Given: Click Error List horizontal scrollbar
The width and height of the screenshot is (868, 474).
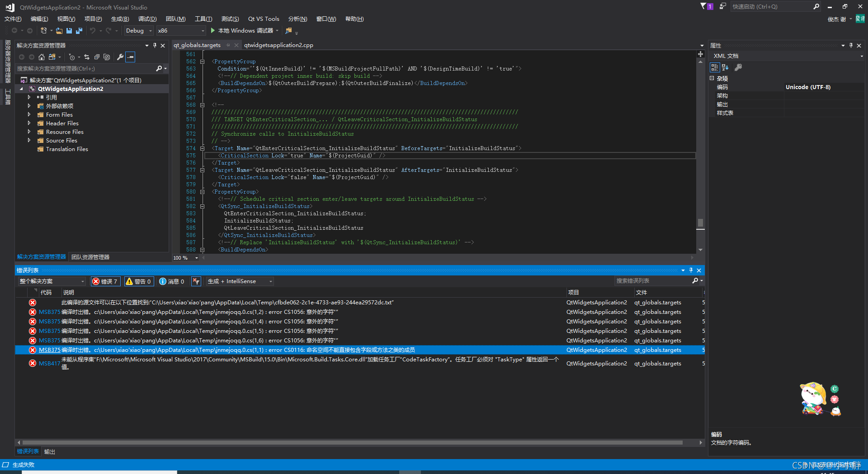Looking at the screenshot, I should click(353, 443).
